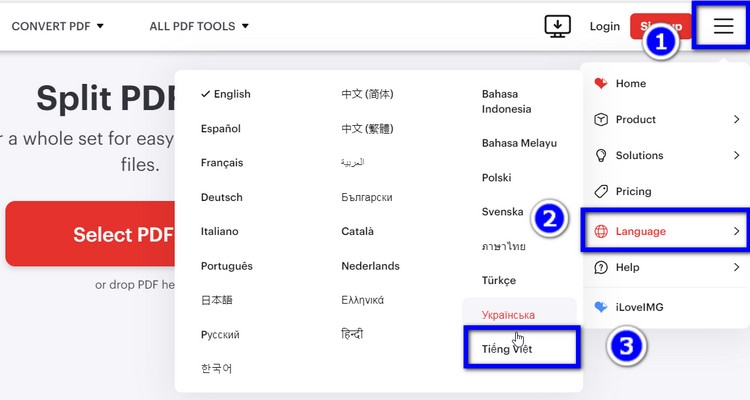Click the Pricing tag icon
Image resolution: width=750 pixels, height=400 pixels.
[x=601, y=191]
